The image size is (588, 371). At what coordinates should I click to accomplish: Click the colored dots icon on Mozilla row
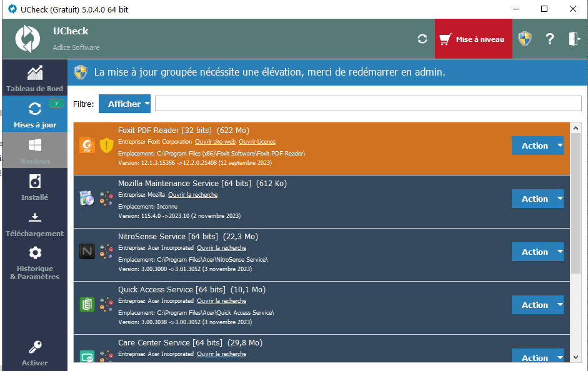pyautogui.click(x=106, y=198)
